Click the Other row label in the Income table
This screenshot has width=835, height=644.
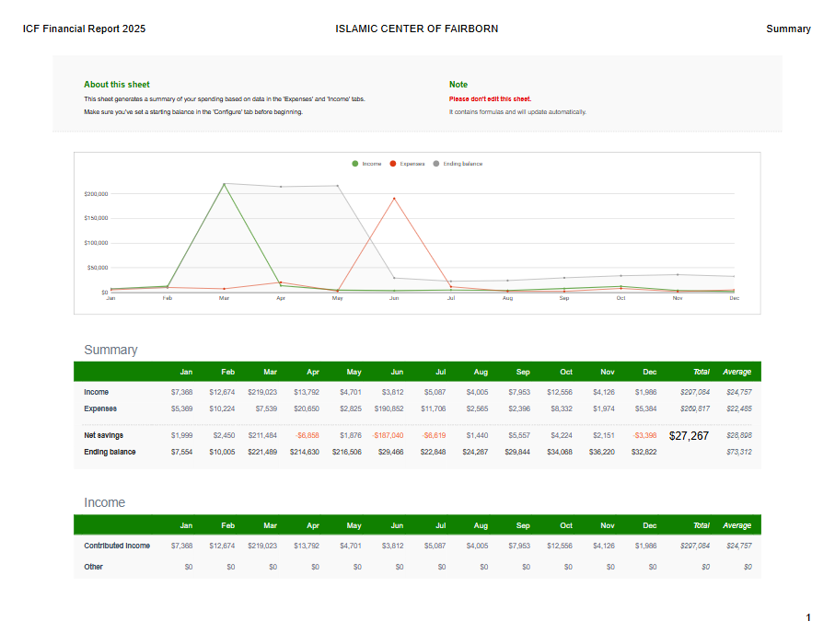pyautogui.click(x=93, y=567)
